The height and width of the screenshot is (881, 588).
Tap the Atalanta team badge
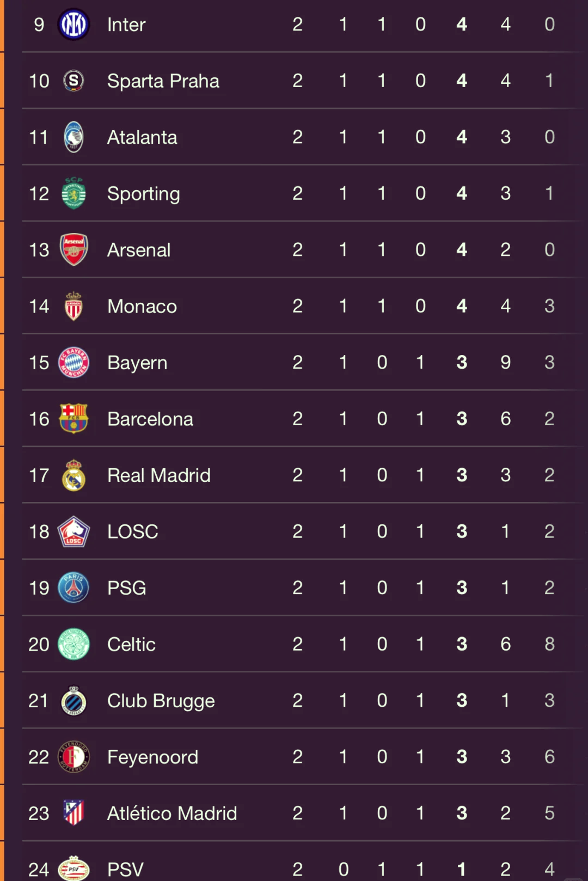coord(73,137)
